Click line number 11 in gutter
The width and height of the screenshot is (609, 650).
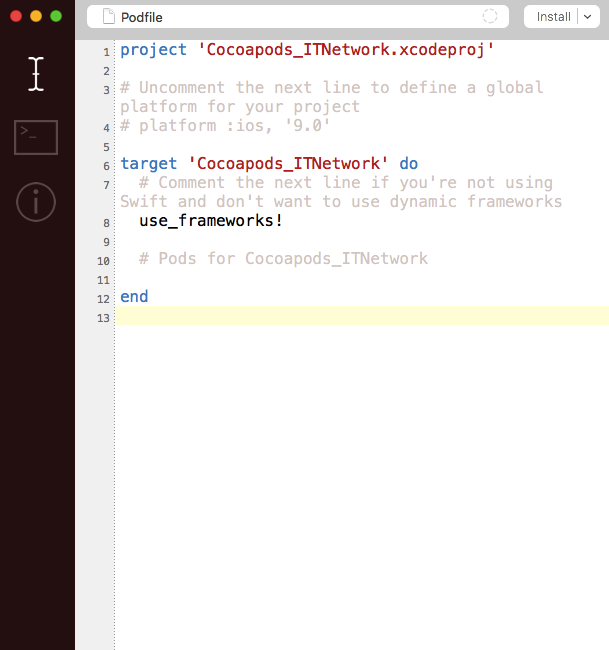pyautogui.click(x=103, y=280)
